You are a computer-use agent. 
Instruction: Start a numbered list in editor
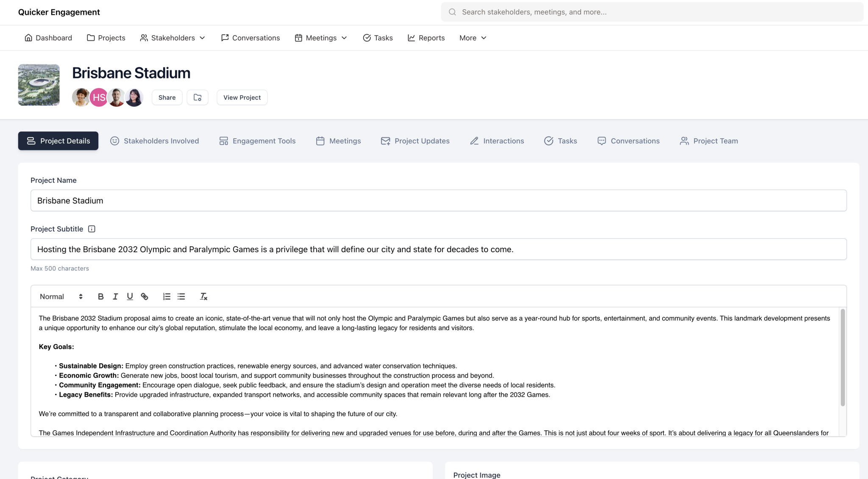[167, 297]
